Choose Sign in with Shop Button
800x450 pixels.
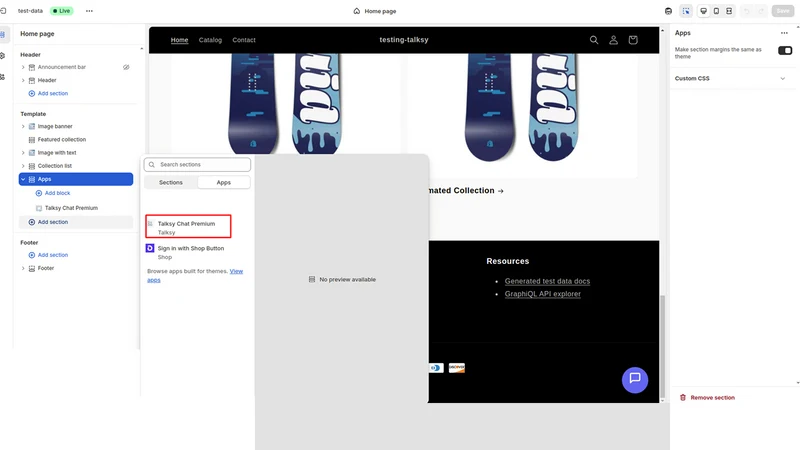click(x=191, y=252)
